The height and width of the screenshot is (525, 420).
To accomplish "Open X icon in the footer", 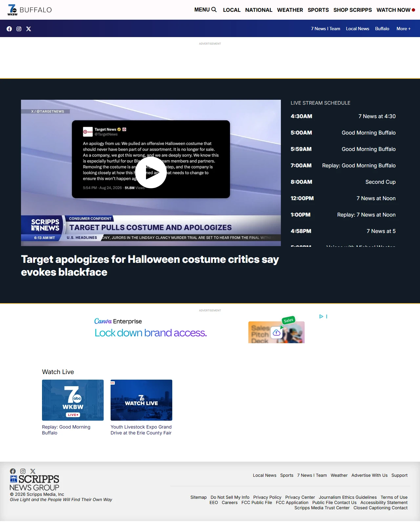I will [x=33, y=471].
